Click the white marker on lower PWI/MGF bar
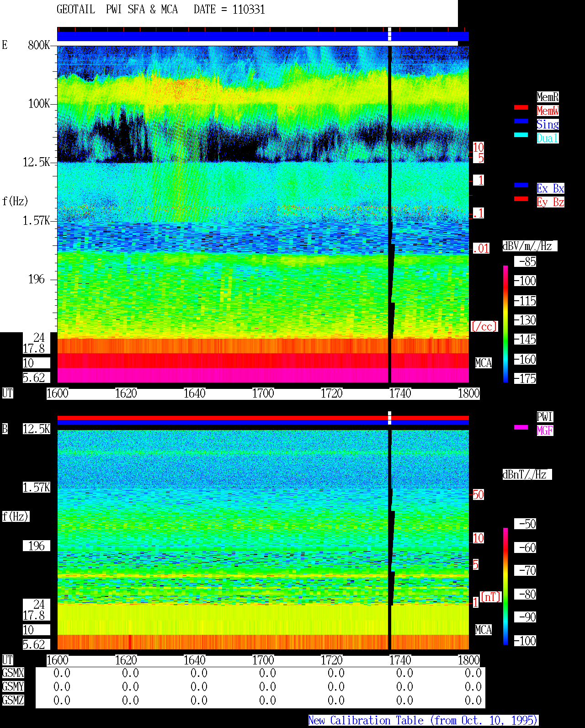Viewport: 585px width, 728px height. click(x=389, y=418)
